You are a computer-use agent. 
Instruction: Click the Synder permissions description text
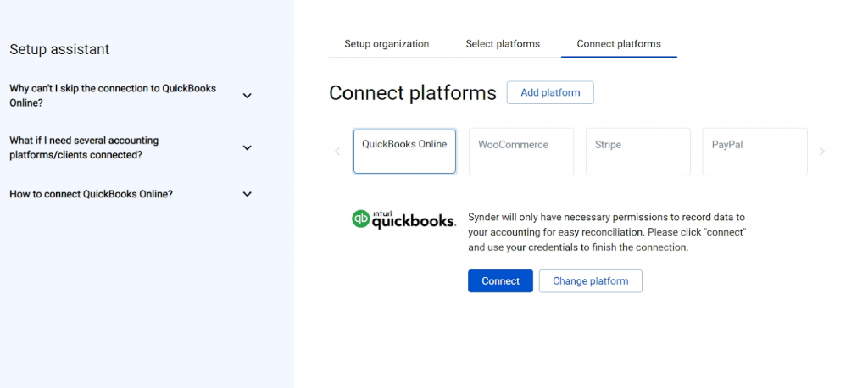[607, 232]
